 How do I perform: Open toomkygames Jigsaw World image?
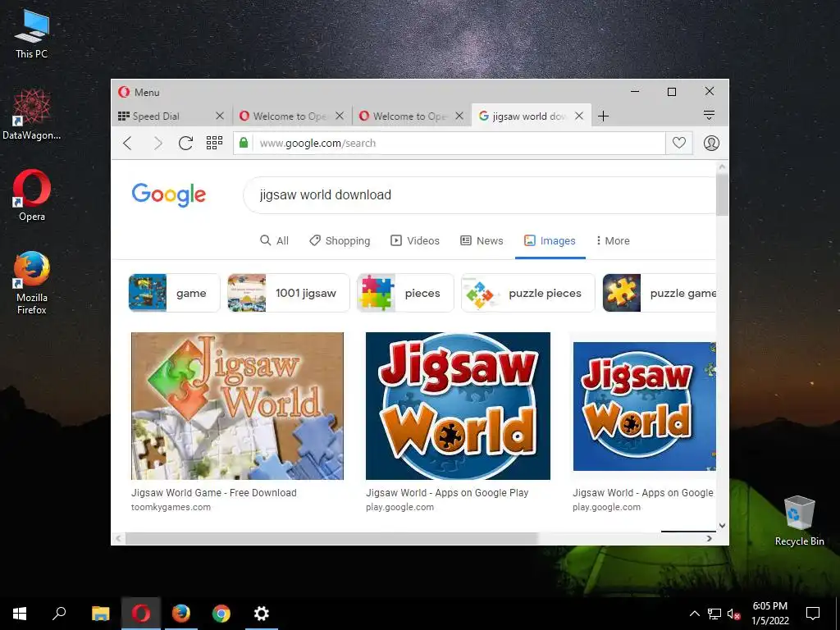[x=237, y=405]
